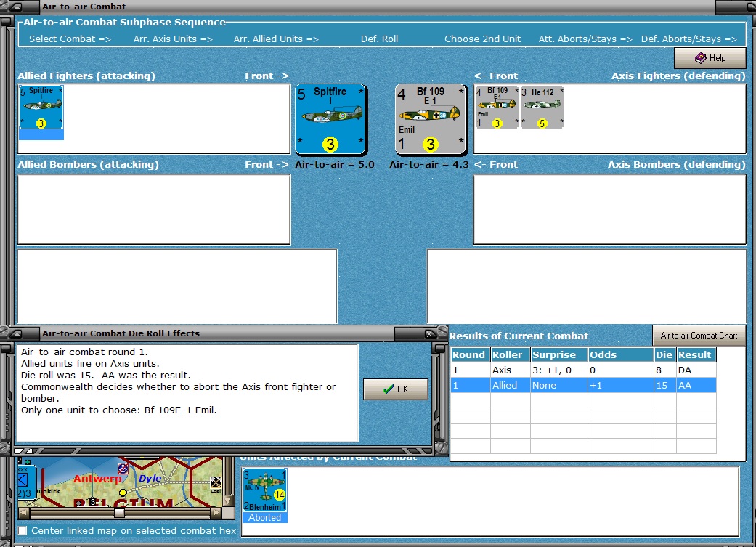Click the Allied Bombers attacking list box
Viewport: 756px width, 547px height.
(154, 209)
